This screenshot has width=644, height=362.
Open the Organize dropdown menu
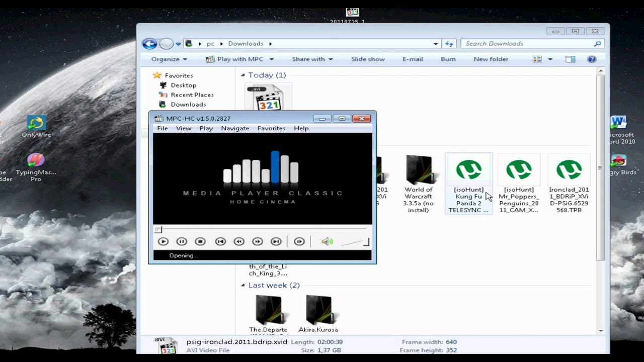point(169,59)
